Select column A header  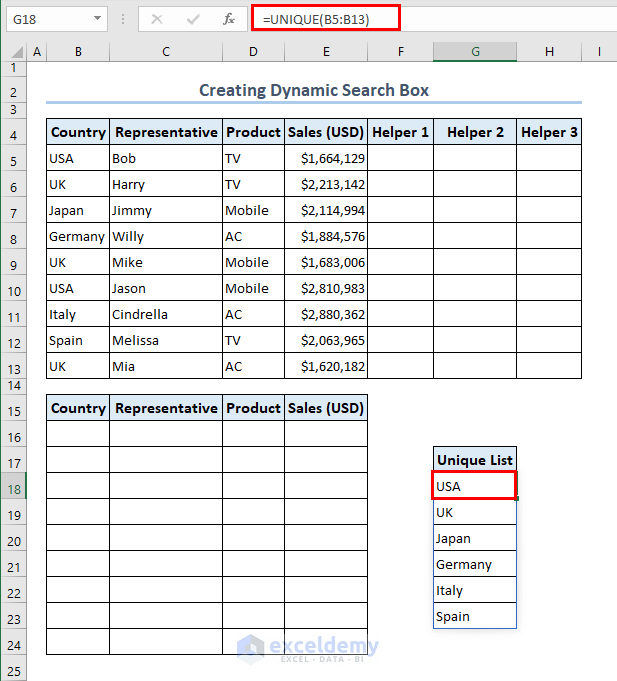click(37, 52)
